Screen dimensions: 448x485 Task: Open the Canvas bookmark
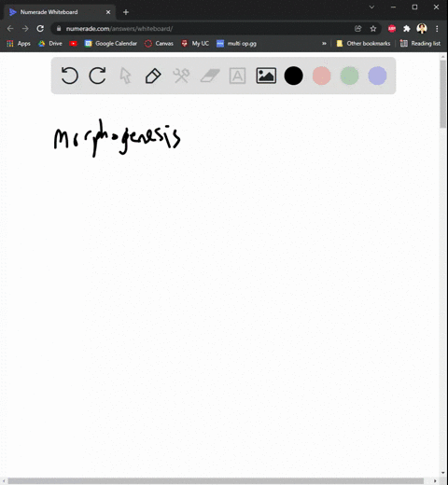pyautogui.click(x=159, y=44)
